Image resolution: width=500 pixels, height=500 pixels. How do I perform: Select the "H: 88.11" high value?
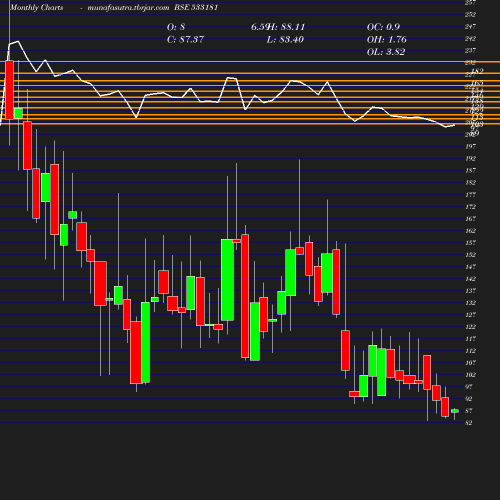click(x=286, y=27)
